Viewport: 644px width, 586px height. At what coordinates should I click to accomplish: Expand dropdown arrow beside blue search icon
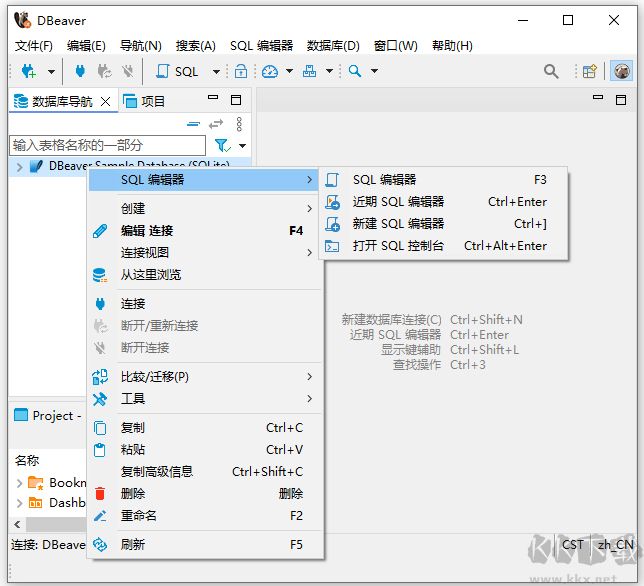374,71
